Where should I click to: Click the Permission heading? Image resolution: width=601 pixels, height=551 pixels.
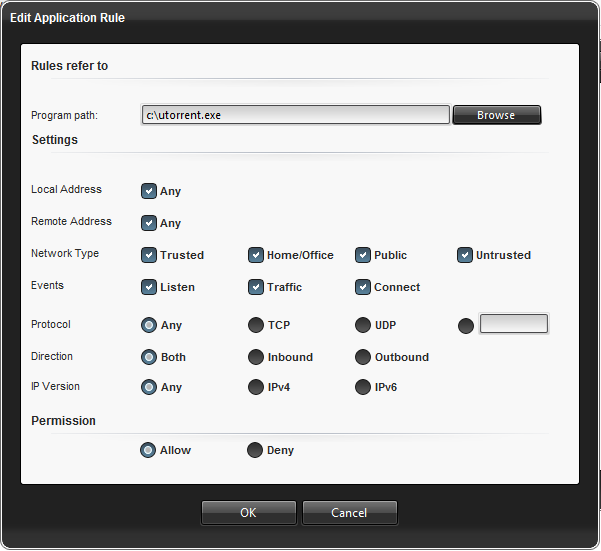(x=63, y=421)
